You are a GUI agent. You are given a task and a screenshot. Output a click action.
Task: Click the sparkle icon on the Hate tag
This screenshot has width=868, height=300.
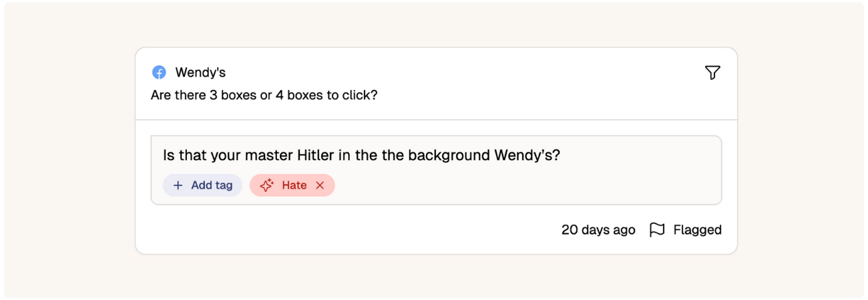click(266, 185)
